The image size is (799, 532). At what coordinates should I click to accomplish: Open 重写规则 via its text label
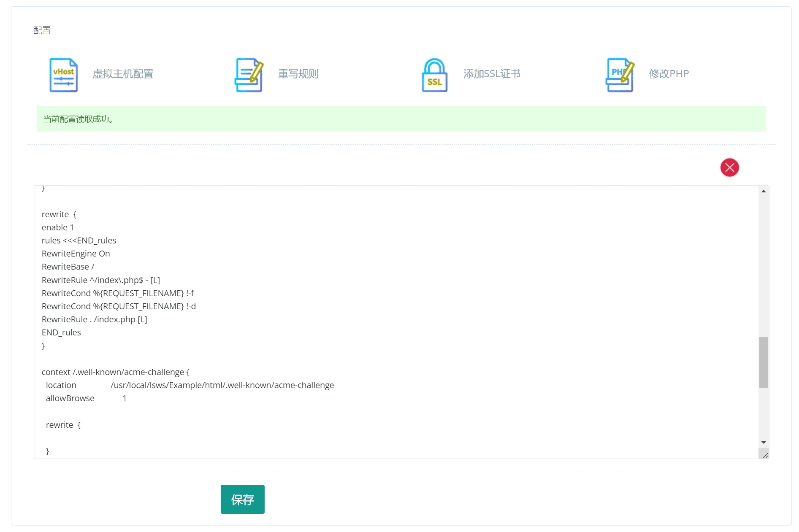tap(298, 74)
